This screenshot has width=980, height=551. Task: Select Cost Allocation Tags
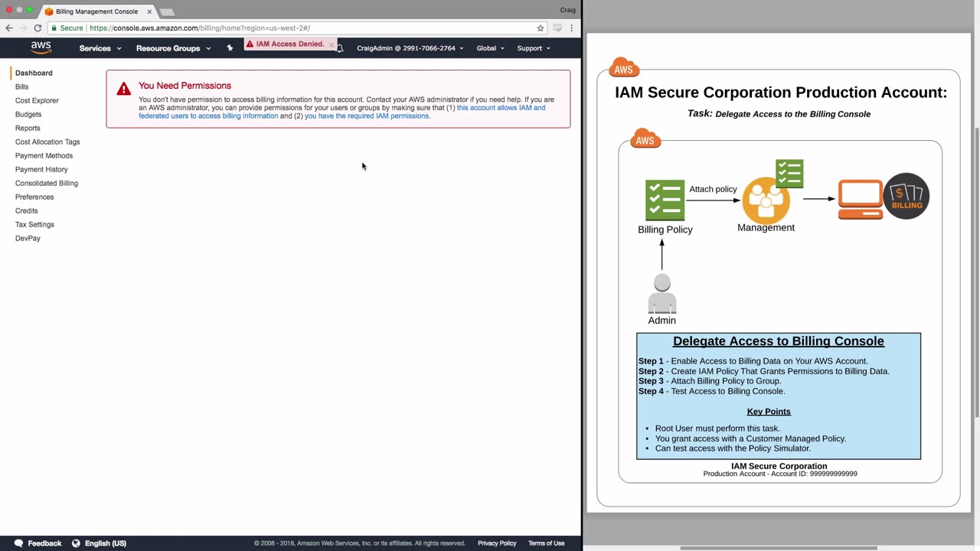point(47,142)
